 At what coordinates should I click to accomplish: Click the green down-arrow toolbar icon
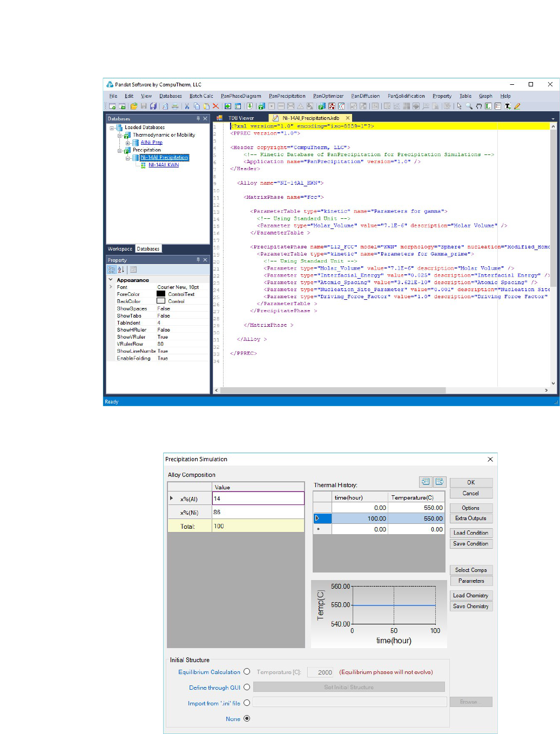(x=249, y=106)
